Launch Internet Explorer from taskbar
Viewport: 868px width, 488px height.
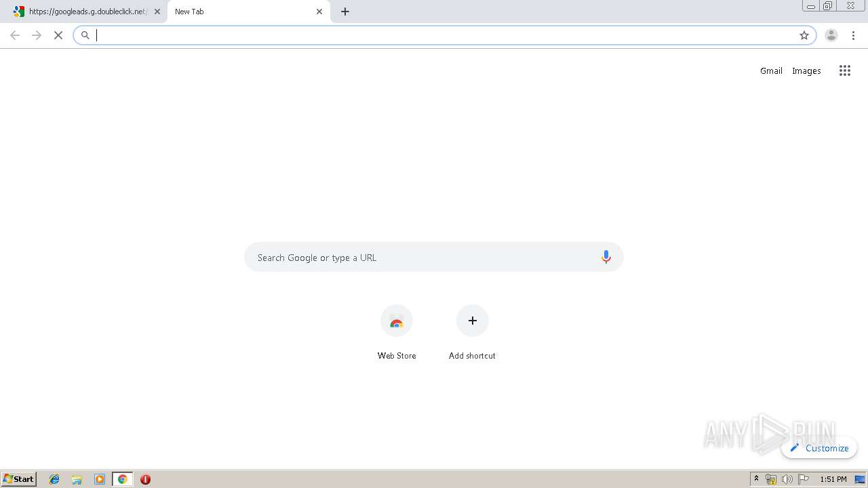[54, 479]
